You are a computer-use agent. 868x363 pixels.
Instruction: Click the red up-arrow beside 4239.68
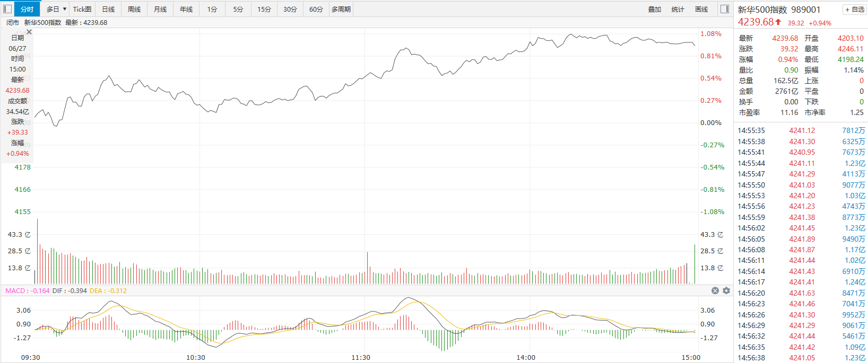[x=778, y=22]
